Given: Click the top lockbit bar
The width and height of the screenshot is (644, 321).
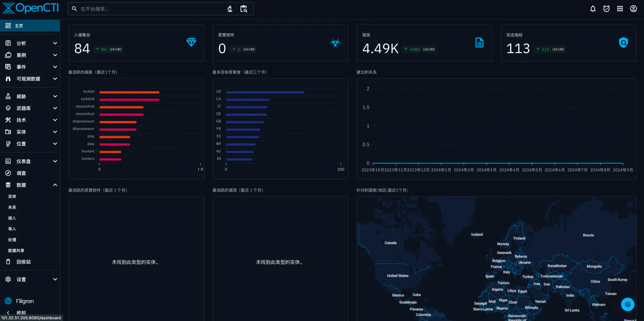Looking at the screenshot, I should point(129,92).
